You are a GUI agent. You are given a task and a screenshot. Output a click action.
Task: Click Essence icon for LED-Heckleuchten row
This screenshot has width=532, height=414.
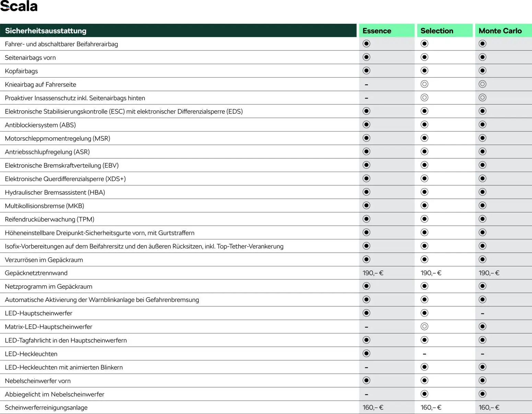(366, 354)
